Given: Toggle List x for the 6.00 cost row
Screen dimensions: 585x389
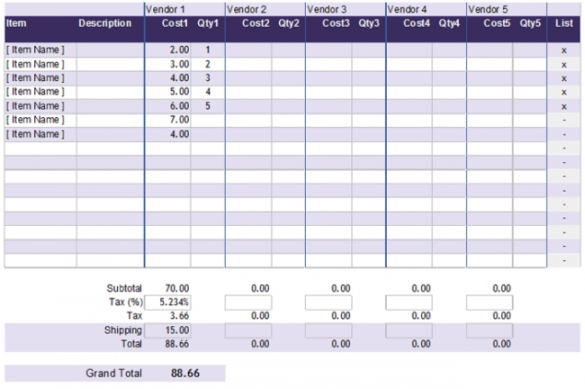Looking at the screenshot, I should [564, 106].
